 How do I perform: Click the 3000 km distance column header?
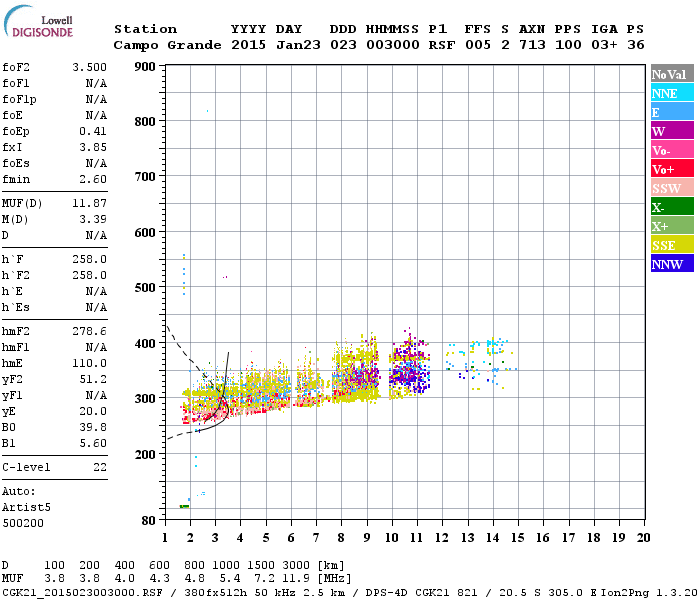click(x=296, y=566)
